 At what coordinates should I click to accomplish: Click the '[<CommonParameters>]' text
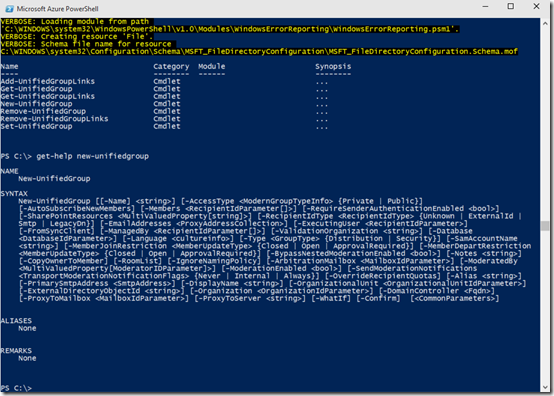pos(454,299)
